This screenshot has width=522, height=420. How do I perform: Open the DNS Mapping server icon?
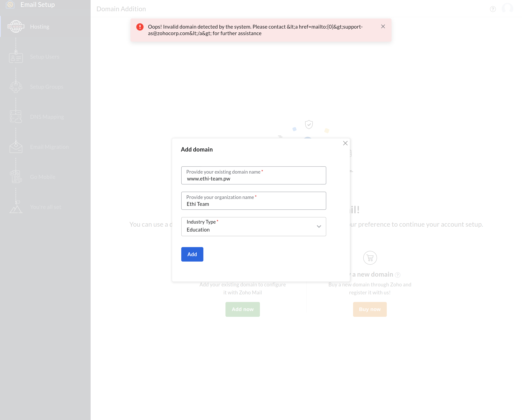[x=16, y=117]
